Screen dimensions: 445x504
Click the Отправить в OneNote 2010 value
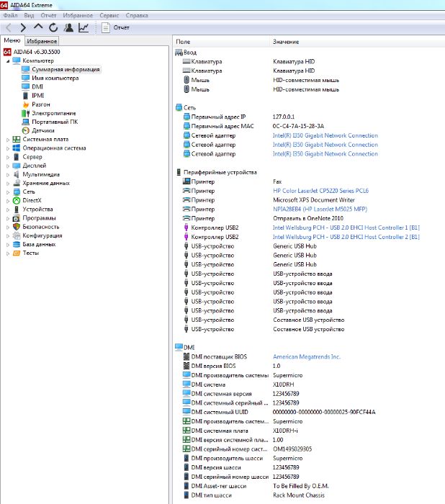[308, 218]
